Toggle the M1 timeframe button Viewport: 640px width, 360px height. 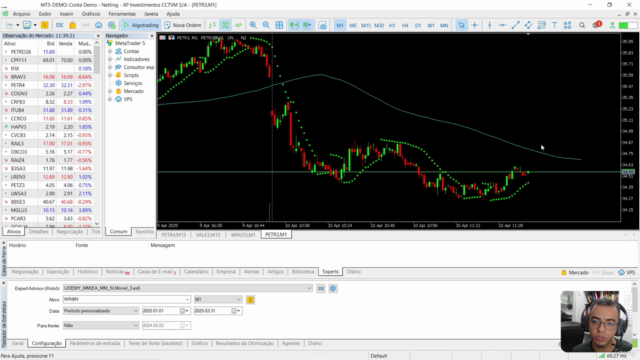point(340,25)
